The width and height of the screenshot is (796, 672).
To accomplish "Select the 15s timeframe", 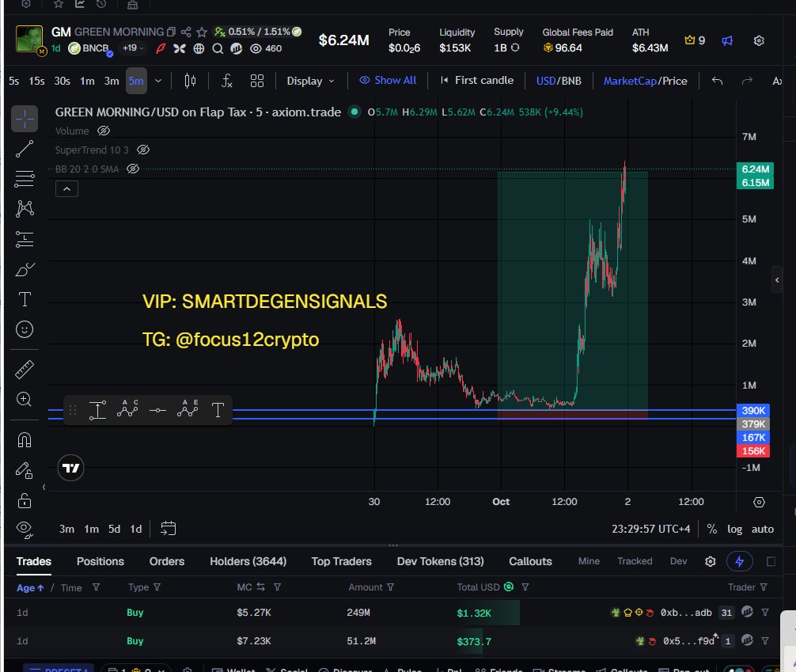I will tap(36, 81).
